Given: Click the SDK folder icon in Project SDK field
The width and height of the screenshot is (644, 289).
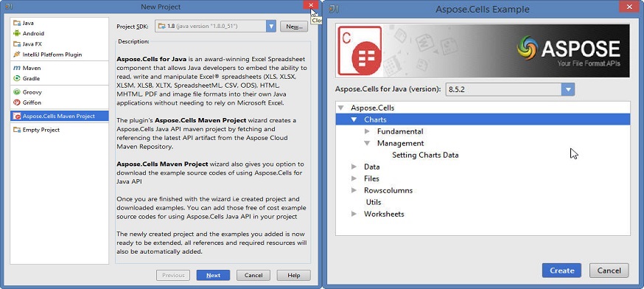Looking at the screenshot, I should [x=162, y=27].
